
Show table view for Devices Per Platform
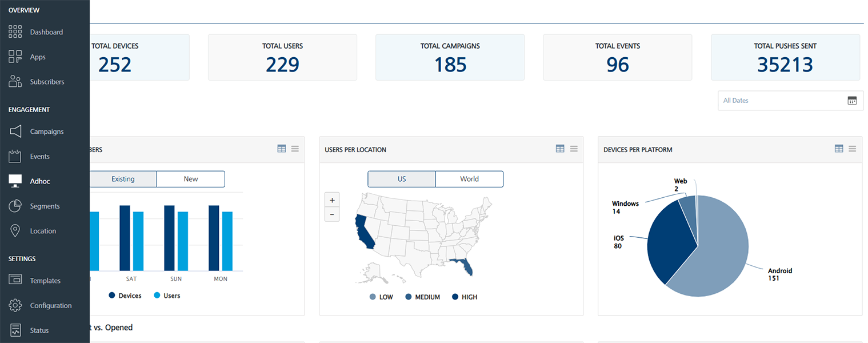pyautogui.click(x=839, y=149)
